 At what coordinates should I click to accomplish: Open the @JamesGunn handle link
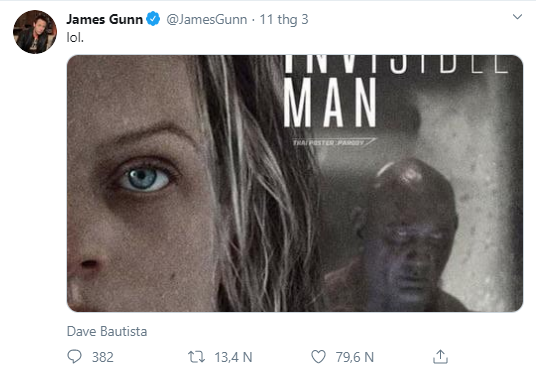click(206, 19)
